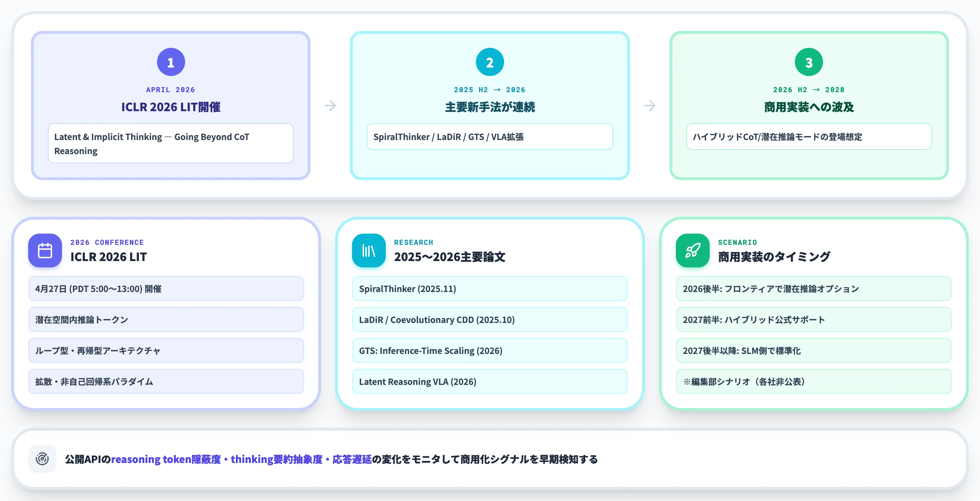Select the 潜在空間内推論トークン row
Screen dimensions: 980x501
[166, 320]
